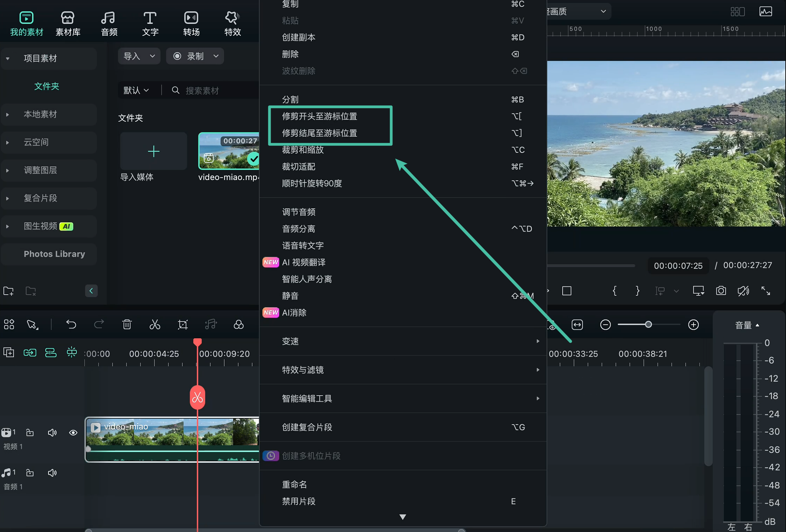786x532 pixels.
Task: Open the 音频 audio panel
Action: pos(108,22)
